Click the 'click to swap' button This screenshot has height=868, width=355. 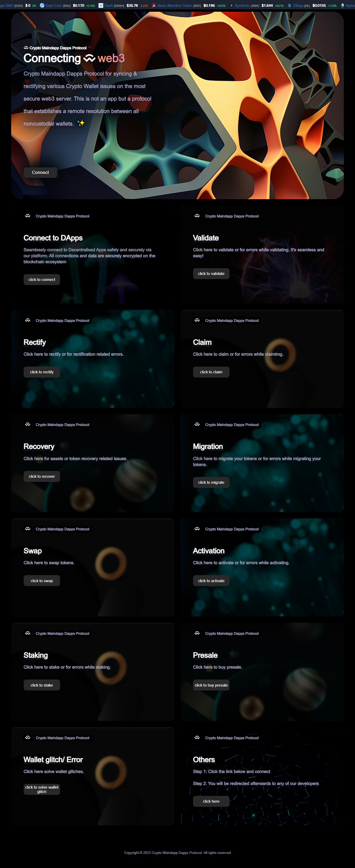[42, 581]
